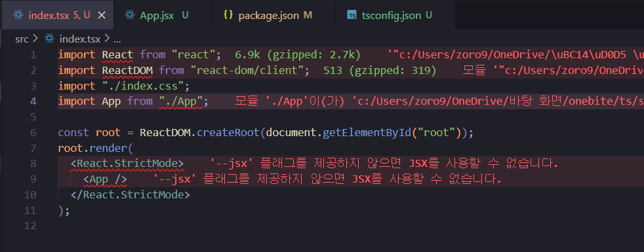Click the src breadcrumb folder

point(22,39)
